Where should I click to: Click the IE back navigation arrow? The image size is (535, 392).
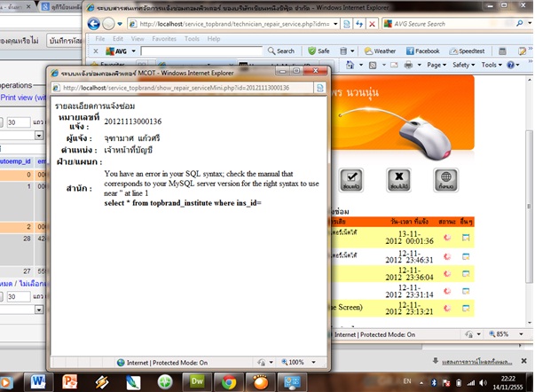click(94, 24)
